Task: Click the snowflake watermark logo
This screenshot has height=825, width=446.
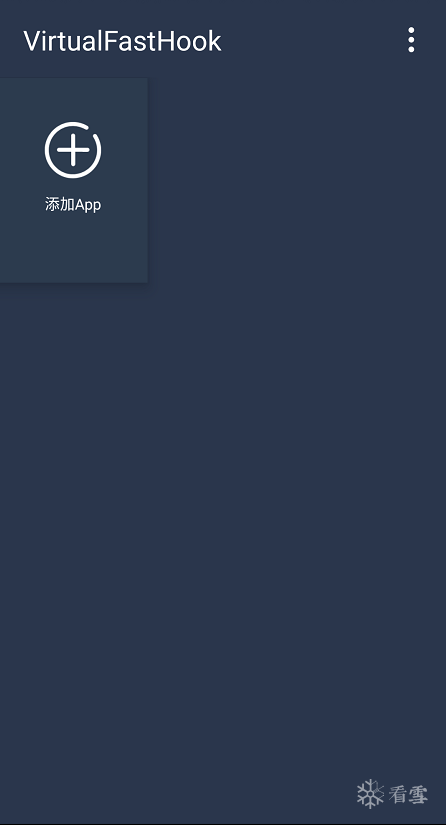Action: [370, 794]
